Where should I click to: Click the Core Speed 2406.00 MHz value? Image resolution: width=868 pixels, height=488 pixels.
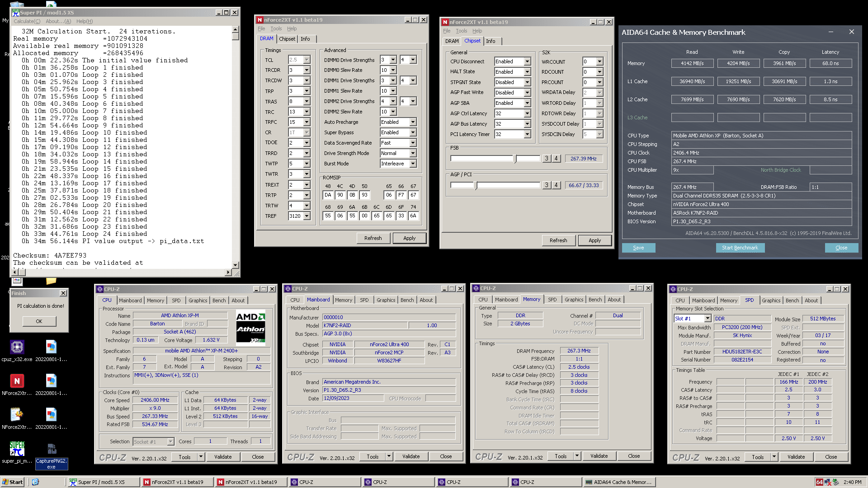point(155,400)
